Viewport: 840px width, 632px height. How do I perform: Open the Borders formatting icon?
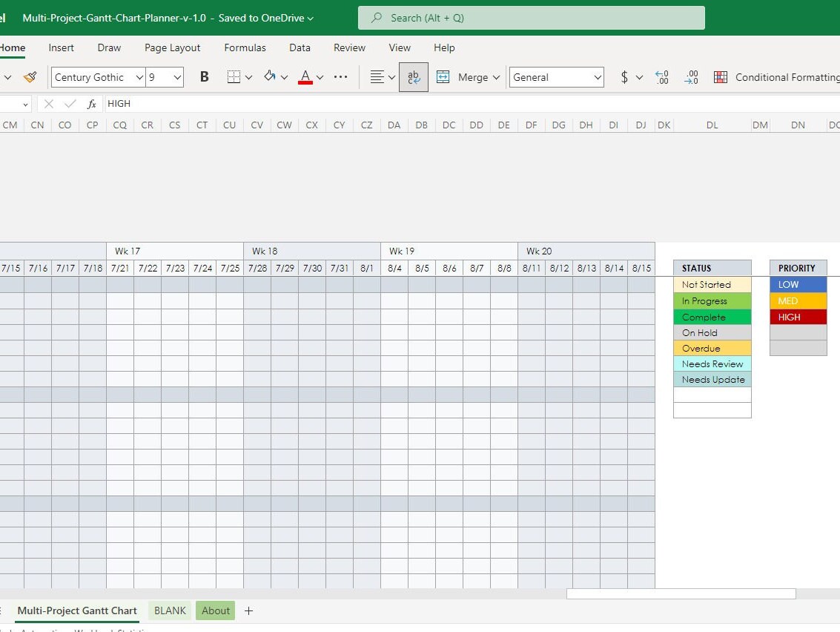234,76
